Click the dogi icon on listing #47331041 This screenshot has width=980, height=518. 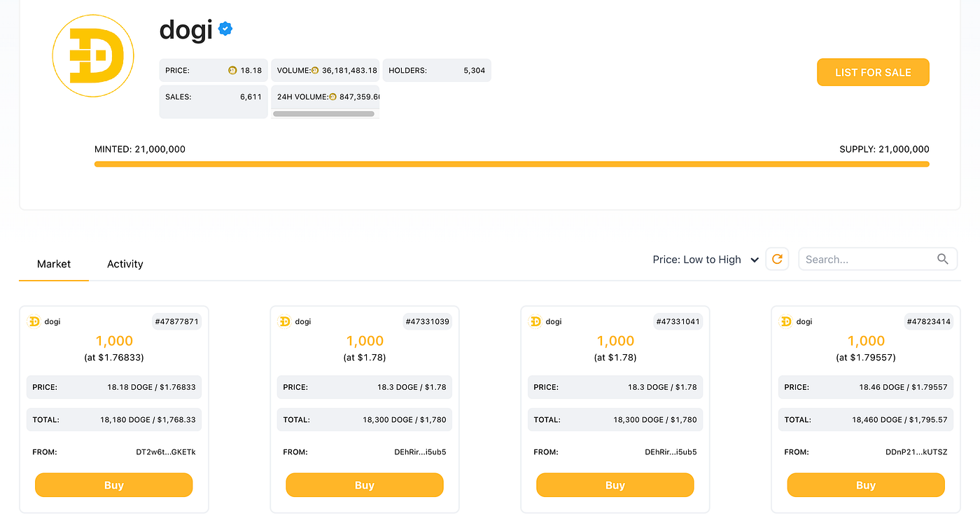pos(535,321)
